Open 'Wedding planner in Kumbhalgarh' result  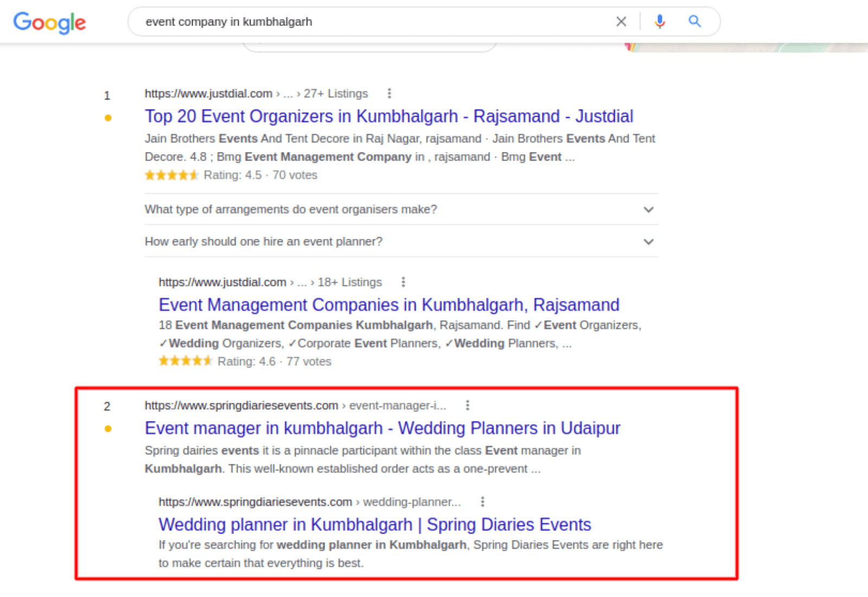(374, 525)
